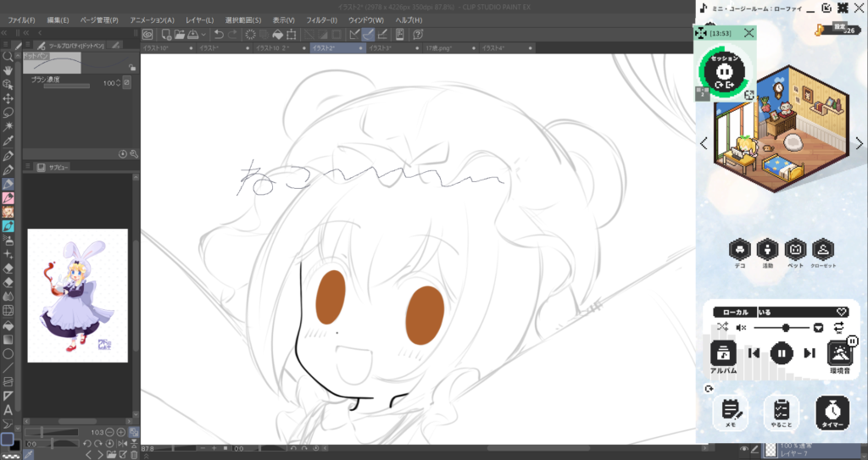Open the ペット (Pet) menu icon

coord(794,249)
